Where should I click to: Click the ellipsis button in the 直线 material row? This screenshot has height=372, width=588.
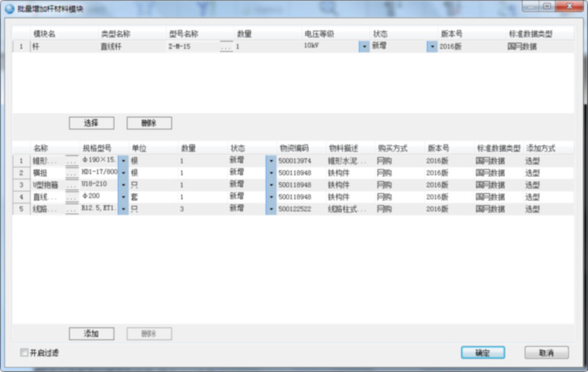72,197
